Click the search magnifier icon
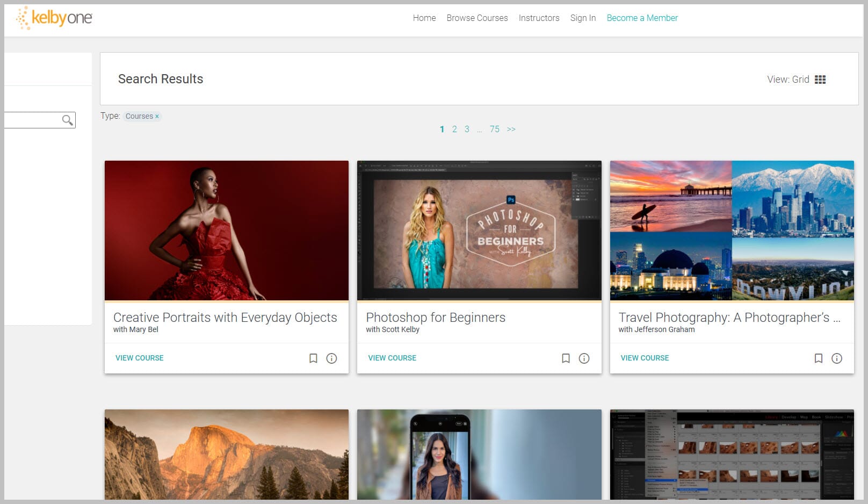 click(67, 120)
